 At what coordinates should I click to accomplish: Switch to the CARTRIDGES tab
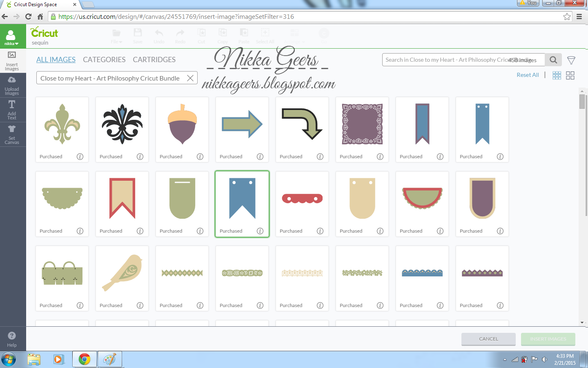coord(154,59)
